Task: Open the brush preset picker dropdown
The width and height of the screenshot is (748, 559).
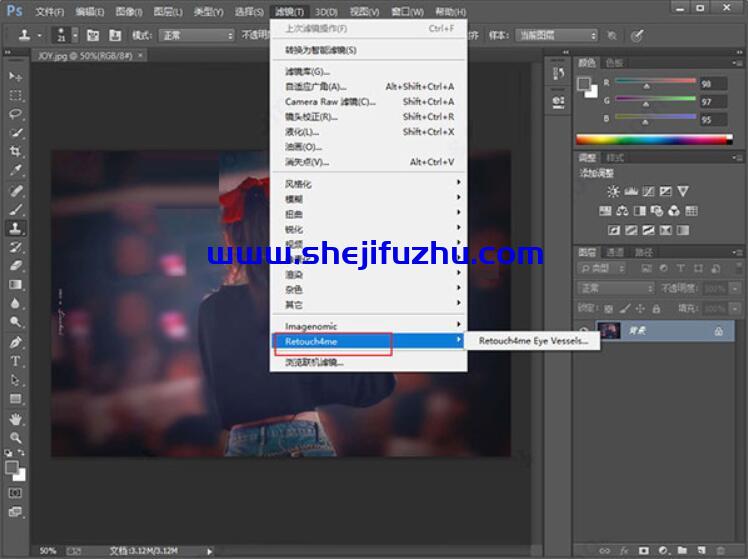Action: coord(75,35)
